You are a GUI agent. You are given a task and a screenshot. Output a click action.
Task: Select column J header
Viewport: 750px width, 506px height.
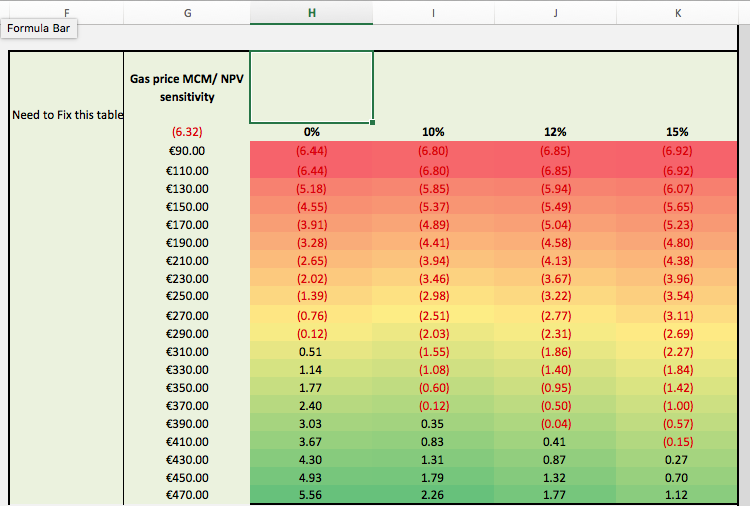(555, 13)
